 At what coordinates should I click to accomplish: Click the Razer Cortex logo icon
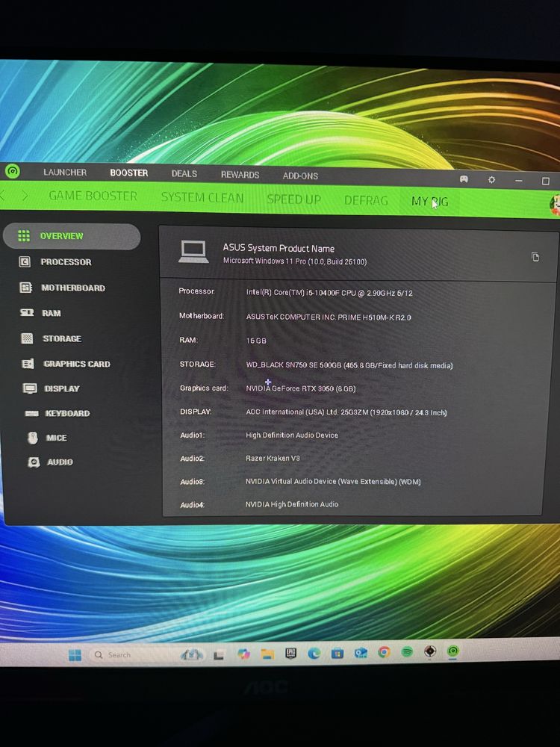13,170
